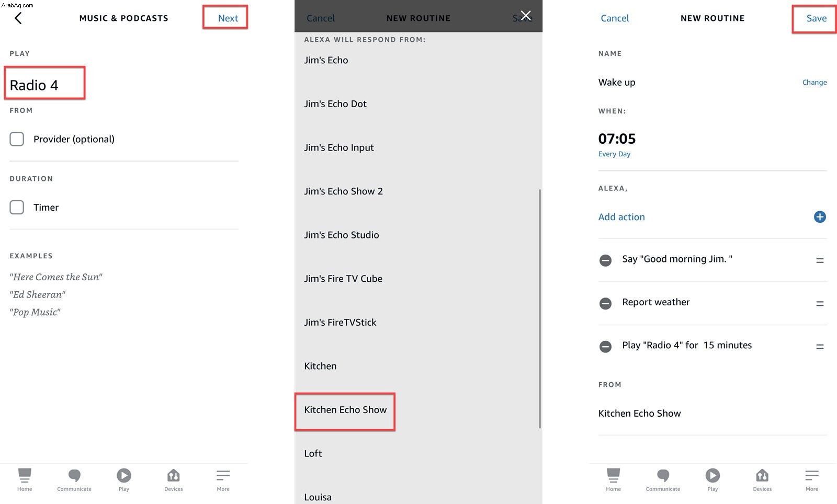Choose Jim's Echo Dot device

(x=335, y=104)
